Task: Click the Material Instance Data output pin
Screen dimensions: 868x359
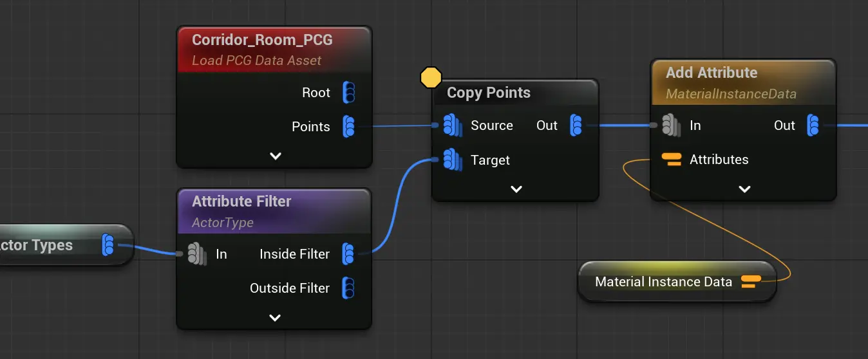Action: [751, 282]
